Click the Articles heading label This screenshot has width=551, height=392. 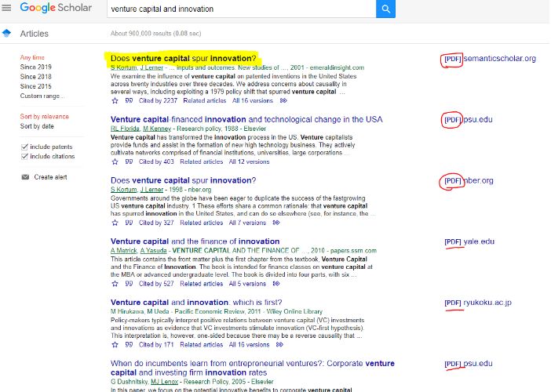point(34,34)
